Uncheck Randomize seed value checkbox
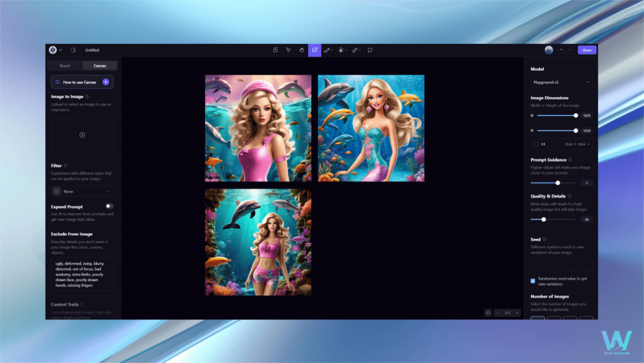 tap(533, 281)
